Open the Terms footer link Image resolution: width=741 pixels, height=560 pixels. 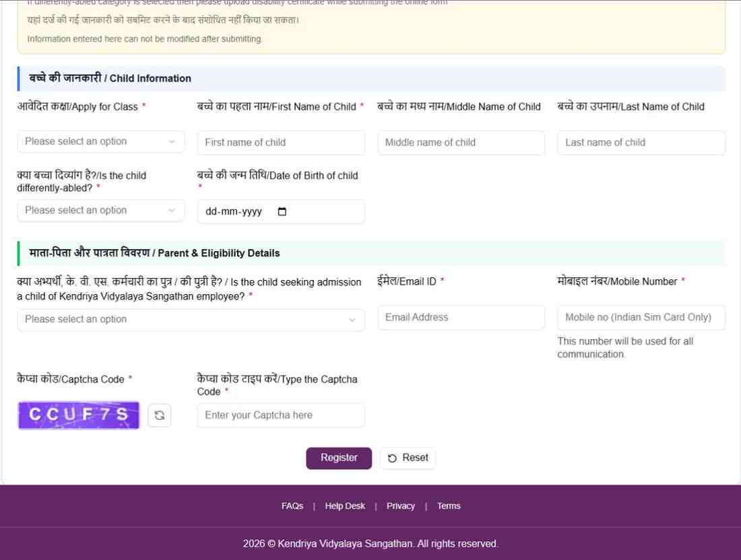click(x=449, y=506)
